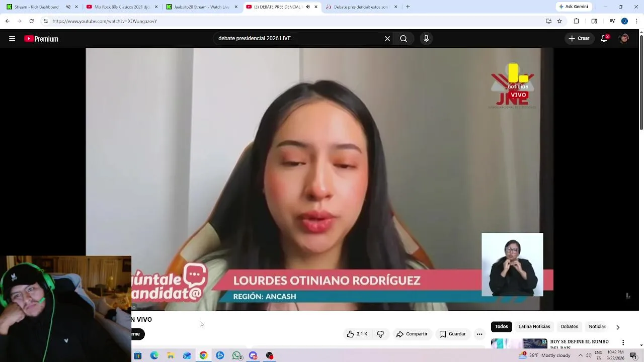Open Chrome three-dot menu
Image resolution: width=644 pixels, height=362 pixels.
pos(637,21)
